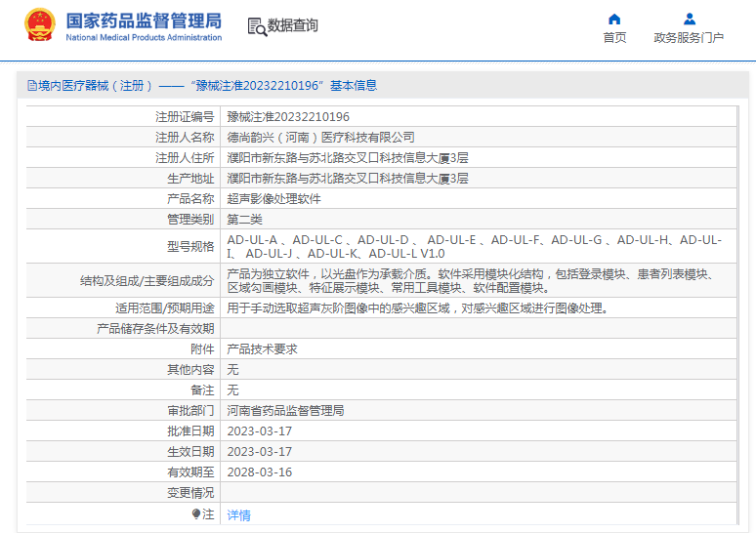Click the 注册人住所 address value

tap(348, 158)
